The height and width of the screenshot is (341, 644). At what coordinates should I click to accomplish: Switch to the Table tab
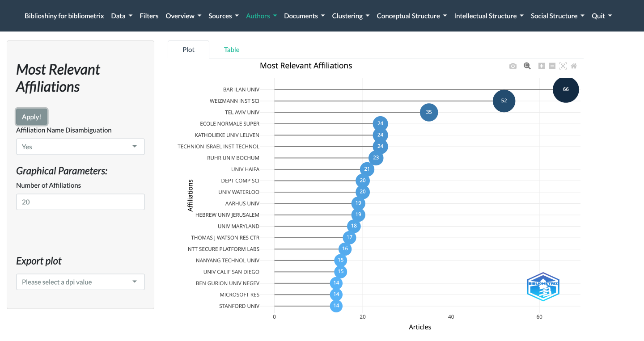[232, 50]
